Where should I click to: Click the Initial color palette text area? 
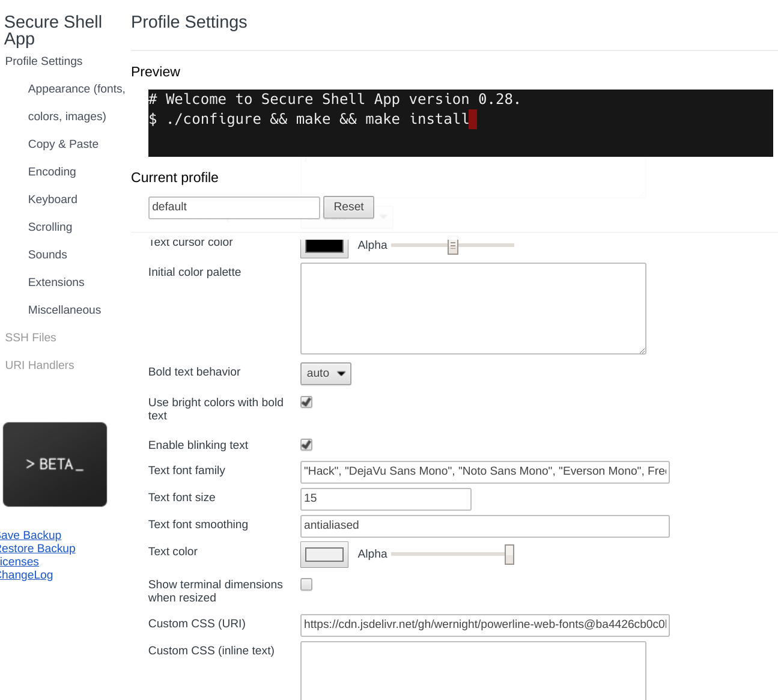pos(473,308)
